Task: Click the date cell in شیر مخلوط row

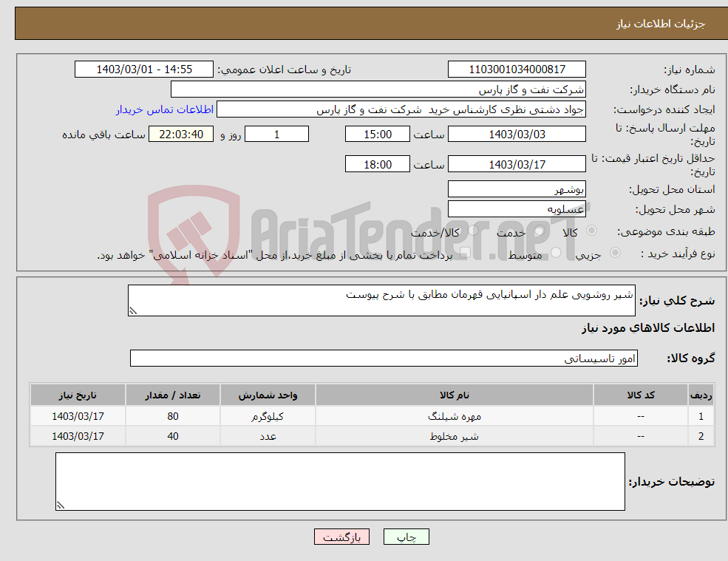Action: 78,436
